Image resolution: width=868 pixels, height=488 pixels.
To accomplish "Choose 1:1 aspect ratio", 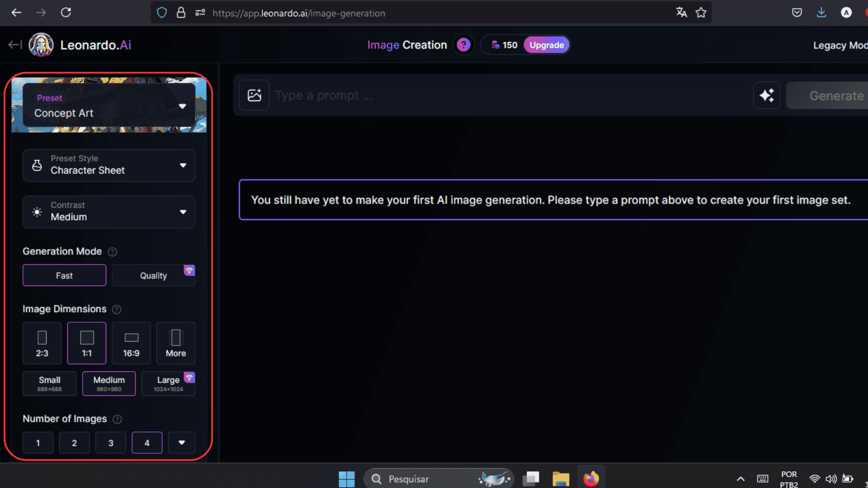I will (87, 343).
